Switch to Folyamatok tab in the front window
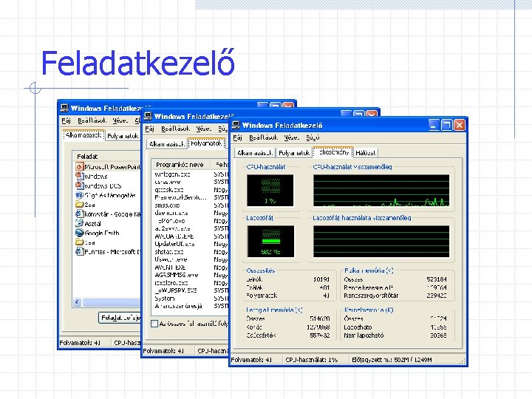 click(294, 153)
